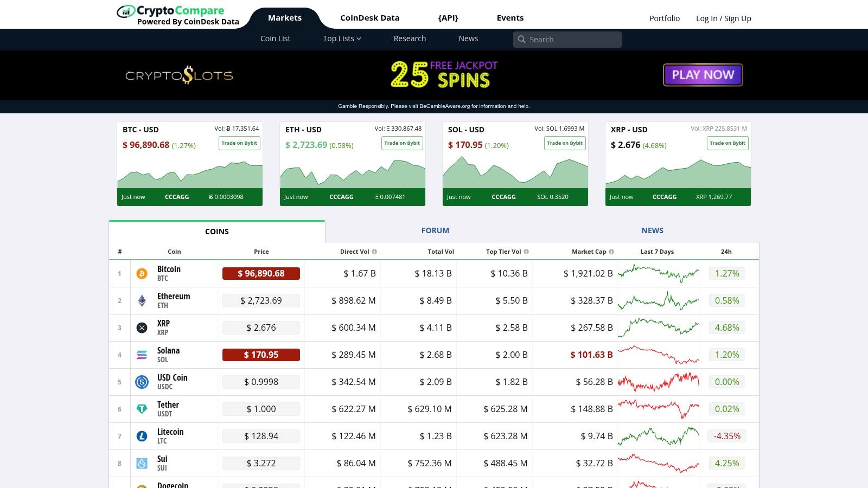Select the Sui coin icon
The height and width of the screenshot is (488, 868).
(x=142, y=464)
